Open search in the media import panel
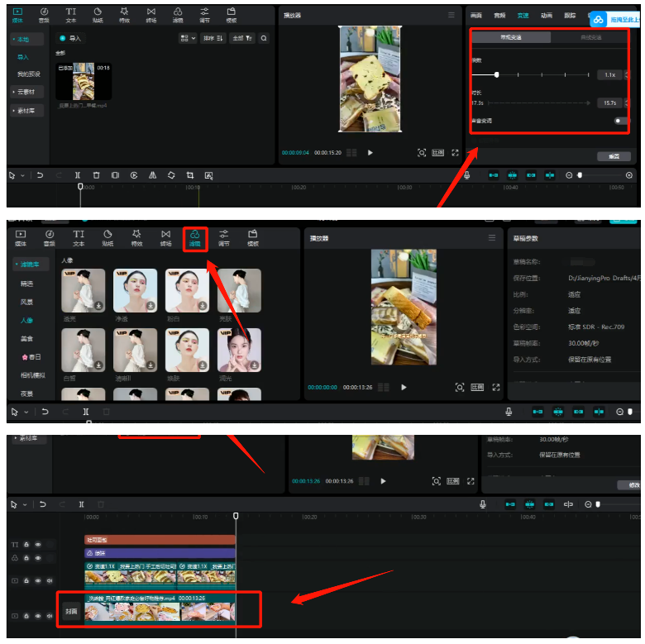Viewport: 645px width, 644px height. point(264,38)
